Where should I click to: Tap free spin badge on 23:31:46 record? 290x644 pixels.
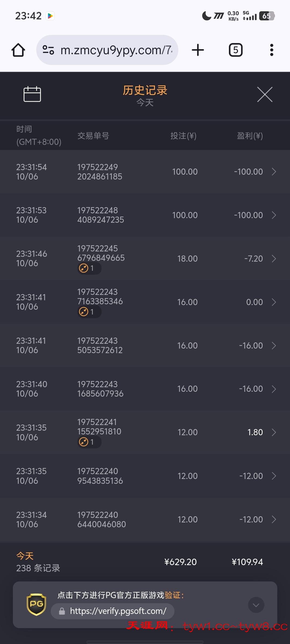89,268
